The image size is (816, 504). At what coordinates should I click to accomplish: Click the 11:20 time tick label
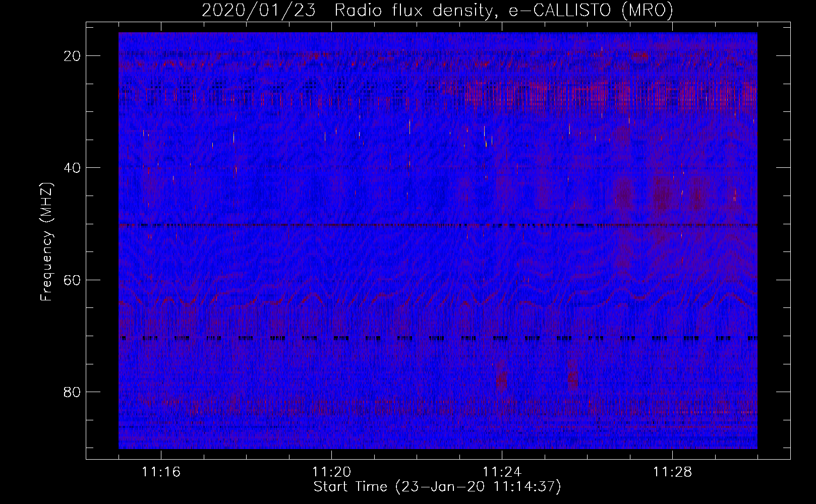coord(331,472)
